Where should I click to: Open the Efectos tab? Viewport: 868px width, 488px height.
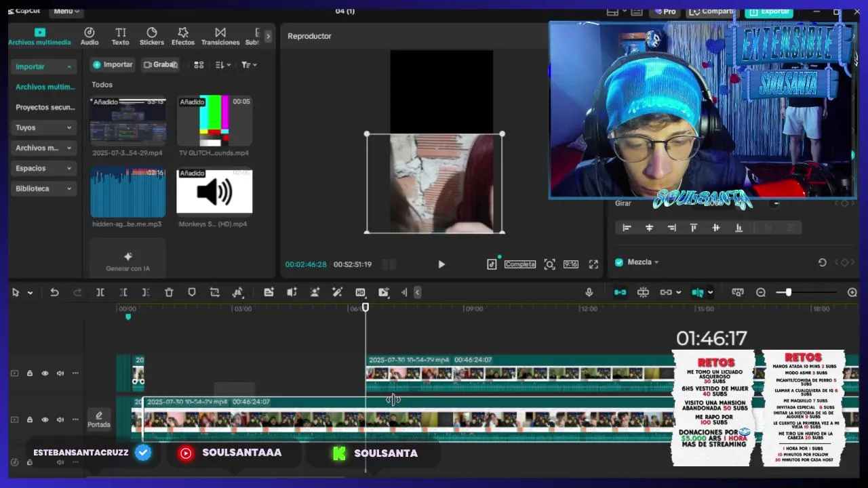pos(182,37)
